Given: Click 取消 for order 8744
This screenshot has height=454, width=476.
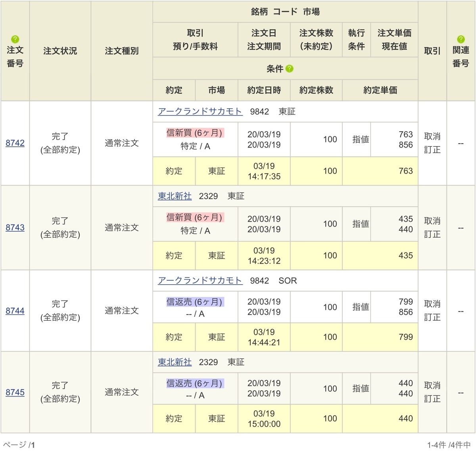Looking at the screenshot, I should click(432, 304).
